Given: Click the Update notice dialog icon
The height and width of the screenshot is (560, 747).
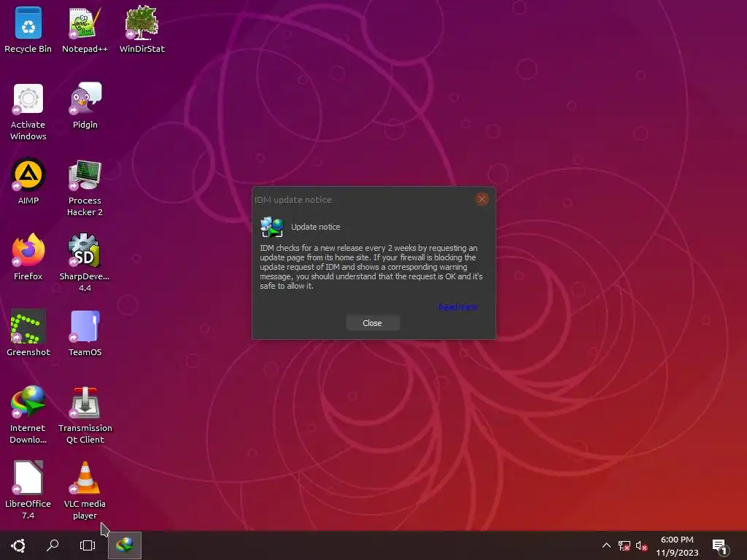Looking at the screenshot, I should pyautogui.click(x=272, y=227).
